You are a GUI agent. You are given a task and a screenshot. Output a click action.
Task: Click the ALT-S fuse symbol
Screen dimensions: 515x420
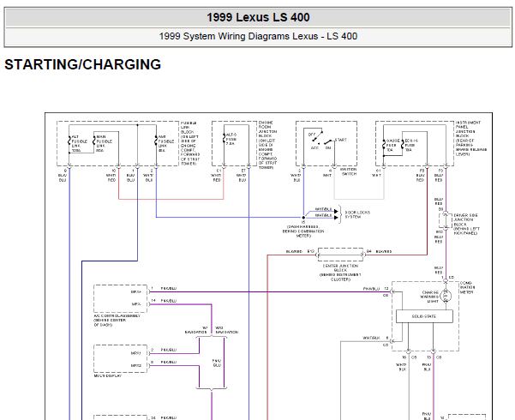pyautogui.click(x=224, y=138)
